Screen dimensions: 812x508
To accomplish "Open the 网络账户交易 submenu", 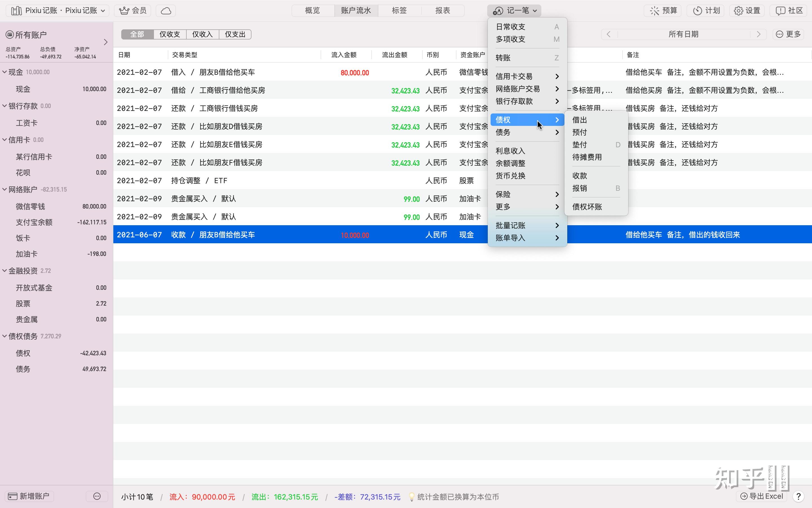I will pyautogui.click(x=527, y=89).
